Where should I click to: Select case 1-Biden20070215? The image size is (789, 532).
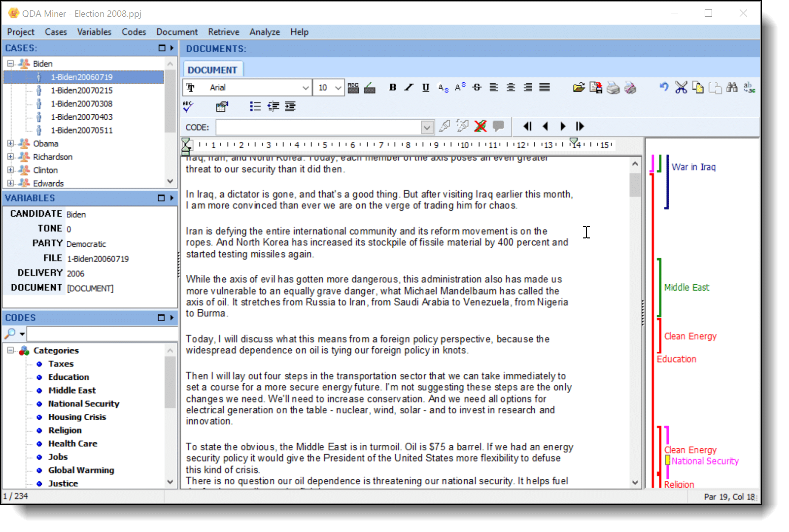pos(82,90)
